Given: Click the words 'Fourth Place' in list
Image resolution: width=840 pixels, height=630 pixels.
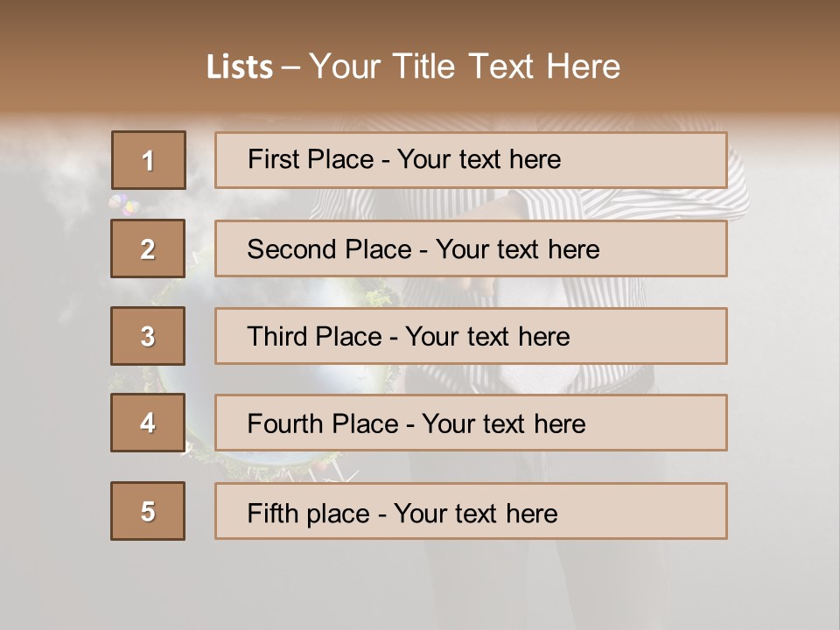Looking at the screenshot, I should (323, 423).
